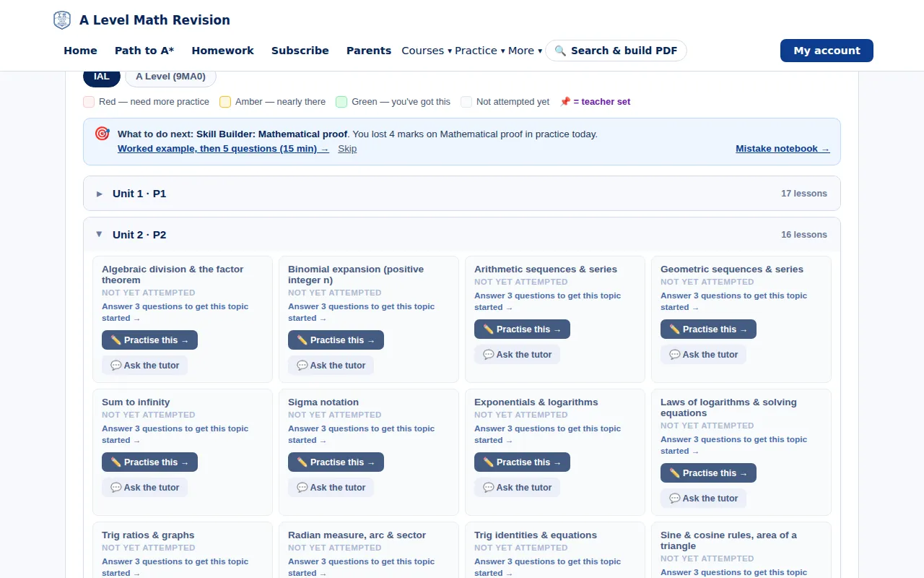The height and width of the screenshot is (578, 924).
Task: Click speech bubble icon for Sigma notation tutor
Action: pos(302,488)
